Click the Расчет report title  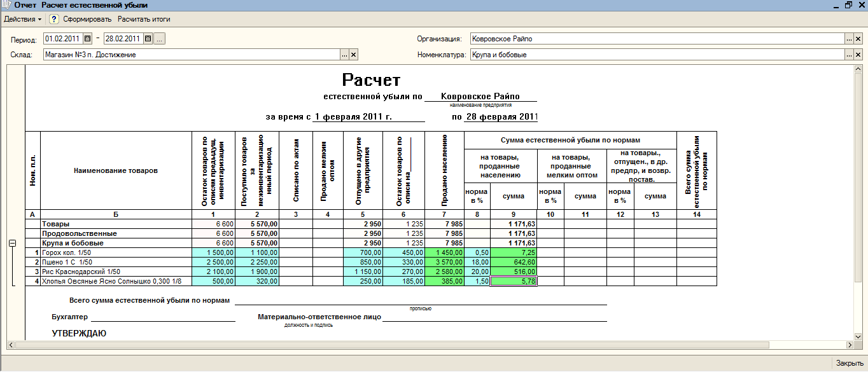coord(372,80)
